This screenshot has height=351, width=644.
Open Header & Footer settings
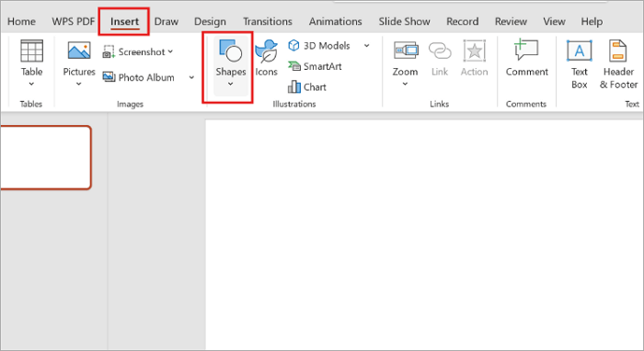618,64
